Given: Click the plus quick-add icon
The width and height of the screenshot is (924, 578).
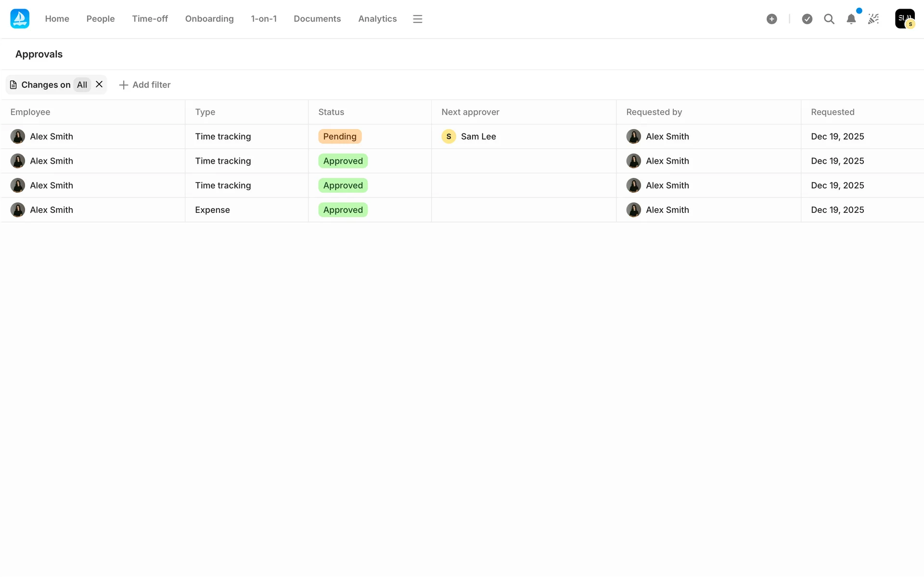Looking at the screenshot, I should pyautogui.click(x=771, y=19).
